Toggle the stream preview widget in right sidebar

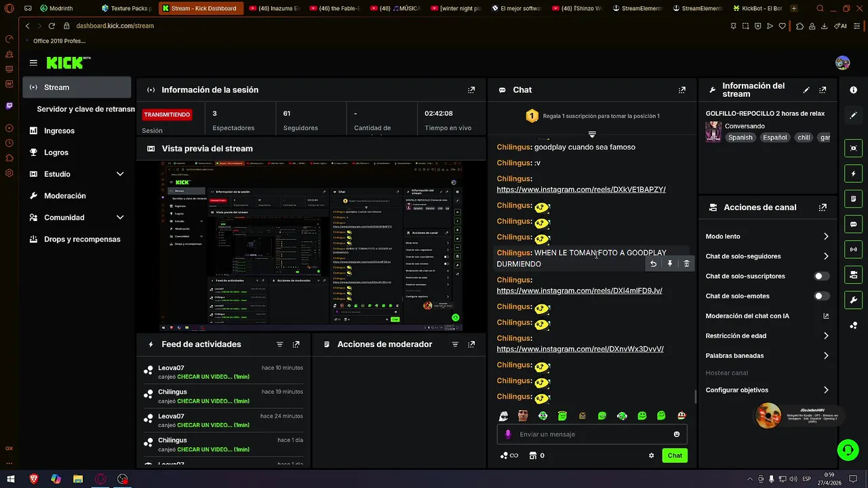[x=853, y=148]
